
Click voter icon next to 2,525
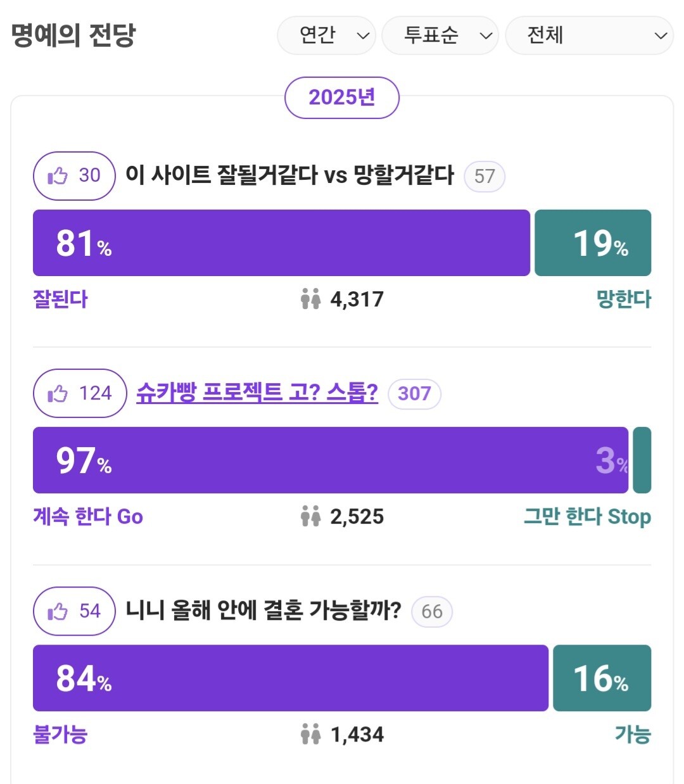click(310, 516)
